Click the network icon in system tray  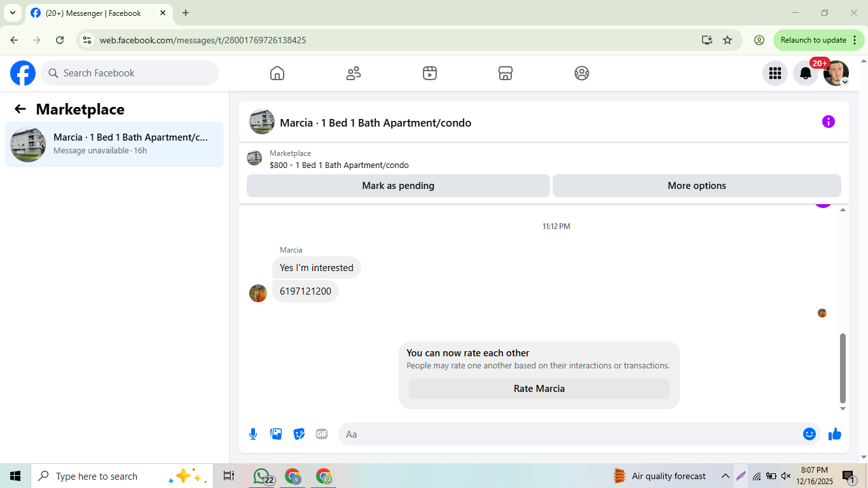pos(757,476)
